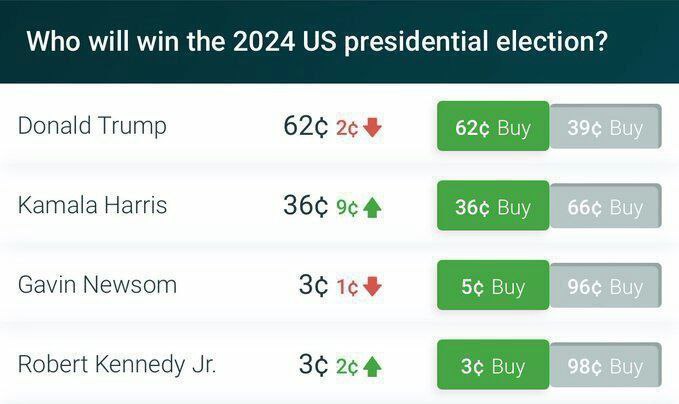This screenshot has height=404, width=679.
Task: Buy Gavin Newsom No at 96¢
Action: (x=605, y=286)
